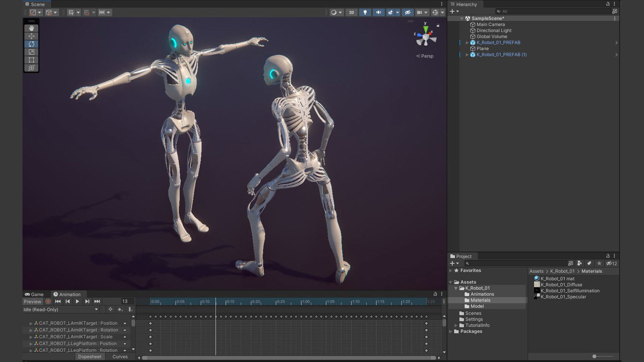
Task: Click the Add Keyframe icon
Action: click(120, 309)
